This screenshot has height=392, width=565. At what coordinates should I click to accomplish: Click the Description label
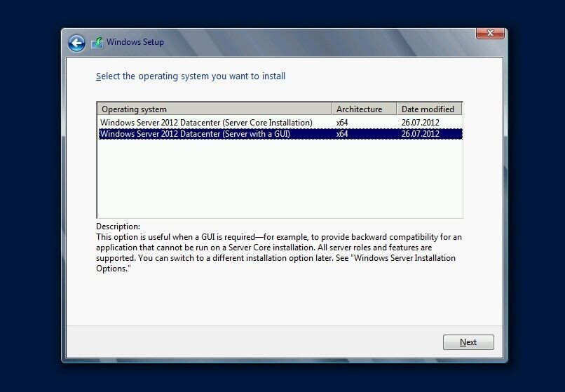pyautogui.click(x=118, y=227)
